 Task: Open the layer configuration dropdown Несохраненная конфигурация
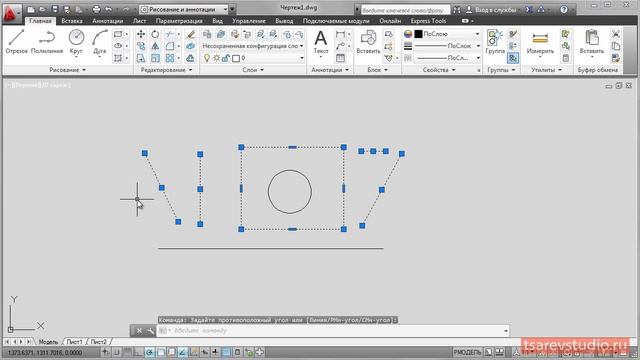(253, 46)
